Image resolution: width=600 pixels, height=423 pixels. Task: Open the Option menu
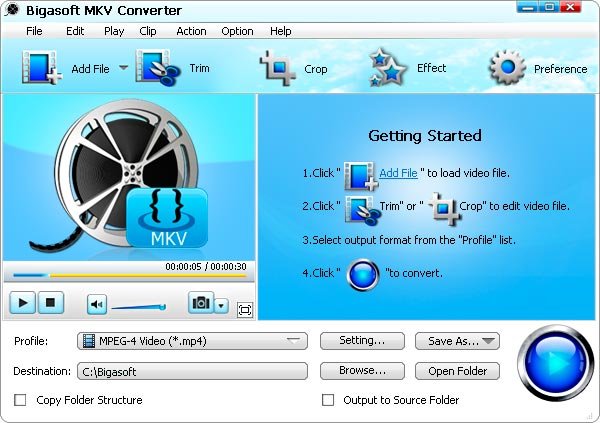[x=237, y=31]
